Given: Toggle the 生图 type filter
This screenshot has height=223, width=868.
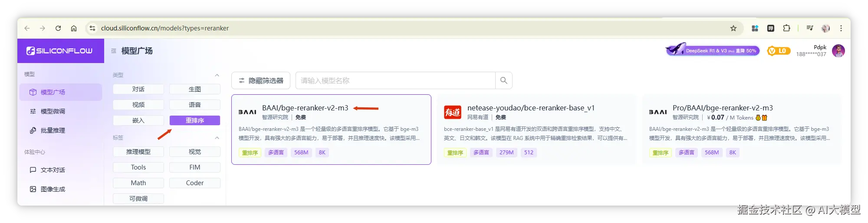Looking at the screenshot, I should [x=195, y=89].
